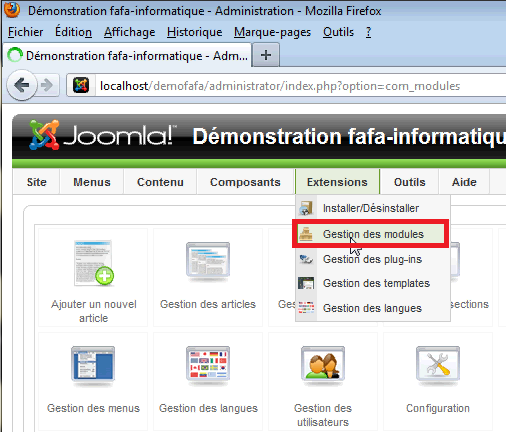The image size is (506, 432).
Task: Expand the Menus menu in Joomla
Action: 92,182
